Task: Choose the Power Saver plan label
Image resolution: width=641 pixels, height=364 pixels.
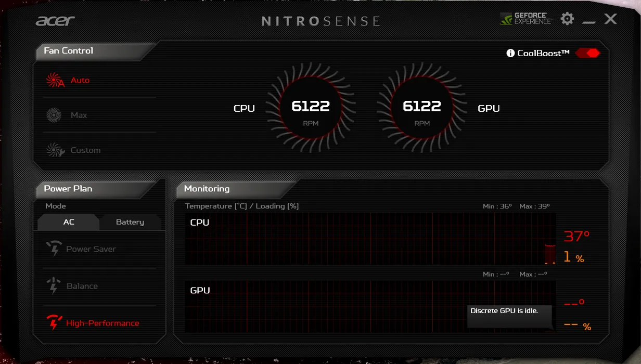Action: (91, 249)
